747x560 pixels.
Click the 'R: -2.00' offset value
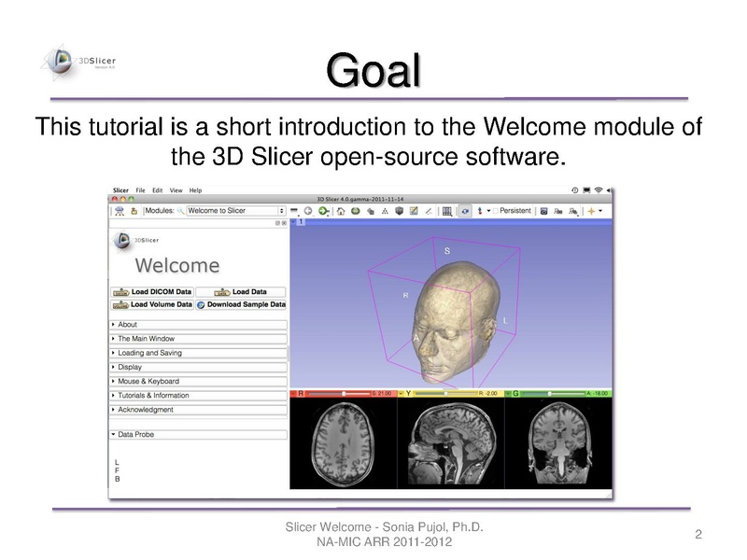(x=488, y=393)
